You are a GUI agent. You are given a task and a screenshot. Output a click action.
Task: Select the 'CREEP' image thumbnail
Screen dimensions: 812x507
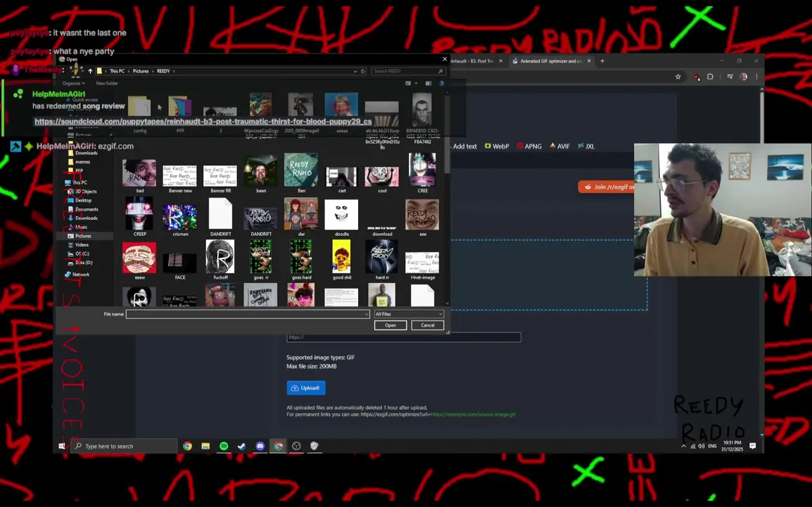click(x=139, y=217)
